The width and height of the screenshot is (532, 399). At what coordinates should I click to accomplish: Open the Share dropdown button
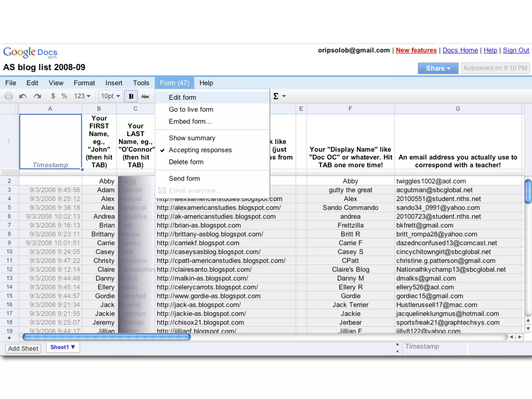coord(438,68)
